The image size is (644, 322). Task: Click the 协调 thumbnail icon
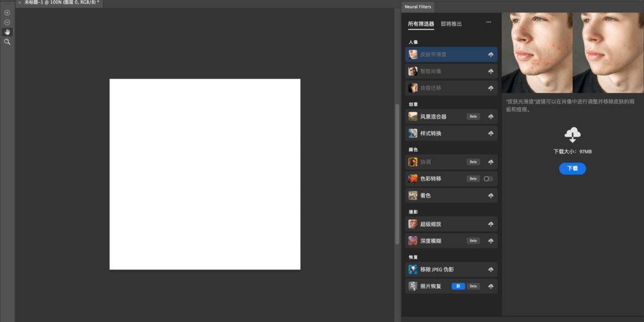coord(413,162)
